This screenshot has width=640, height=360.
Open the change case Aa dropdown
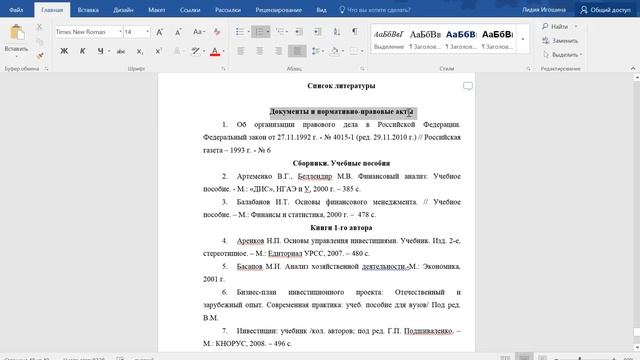(198, 32)
